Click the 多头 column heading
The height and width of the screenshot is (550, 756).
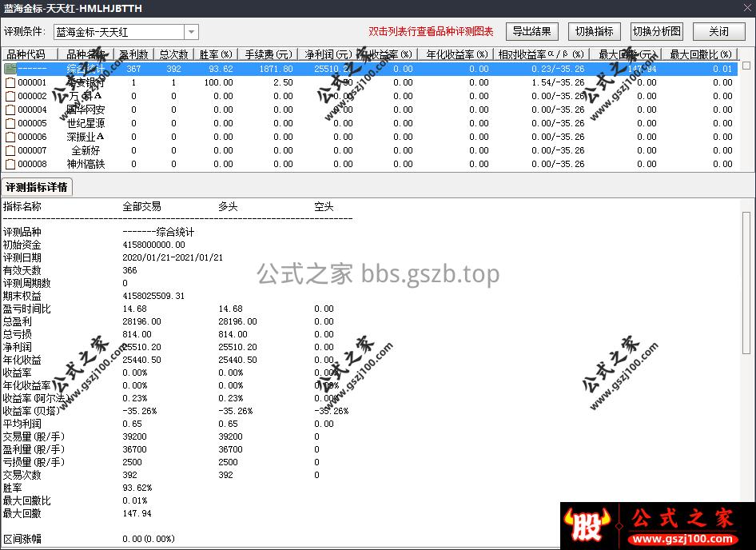click(x=228, y=206)
